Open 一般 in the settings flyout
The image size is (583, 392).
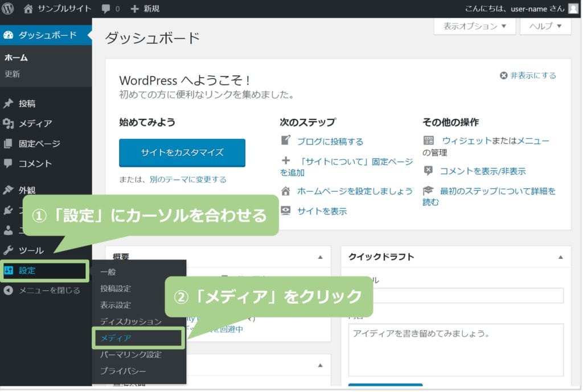coord(108,272)
